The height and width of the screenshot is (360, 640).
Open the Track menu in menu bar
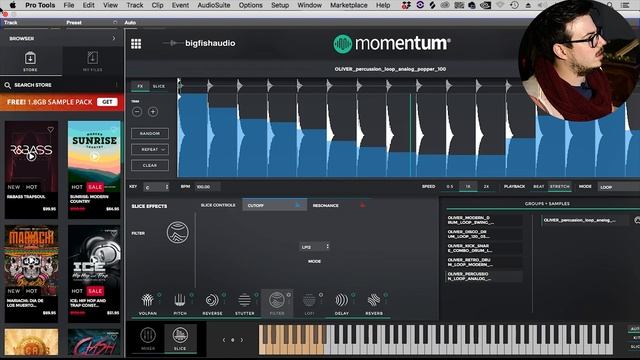(x=135, y=5)
